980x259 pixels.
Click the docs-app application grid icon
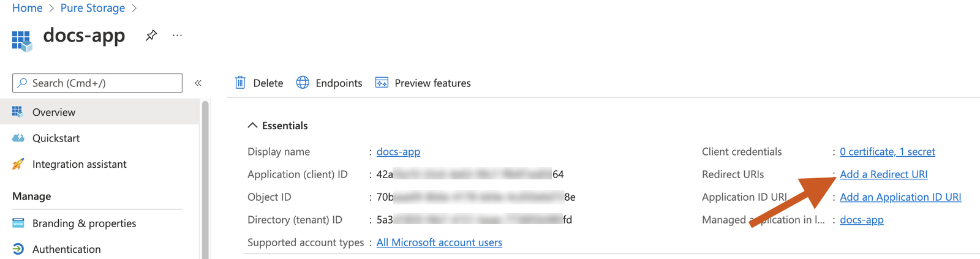point(21,41)
